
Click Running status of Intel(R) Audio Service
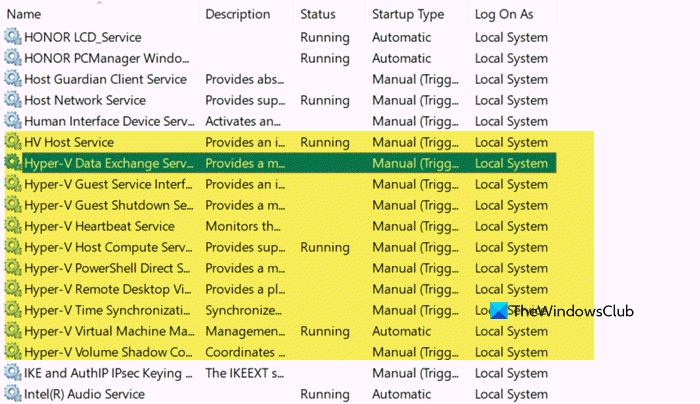click(325, 394)
